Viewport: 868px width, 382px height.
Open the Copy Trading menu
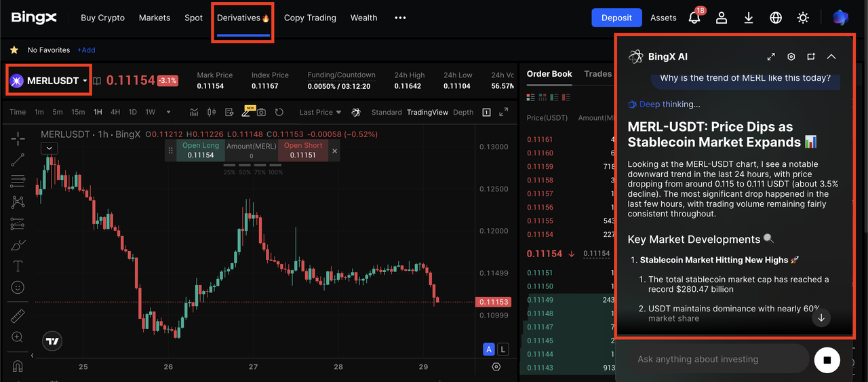tap(310, 18)
